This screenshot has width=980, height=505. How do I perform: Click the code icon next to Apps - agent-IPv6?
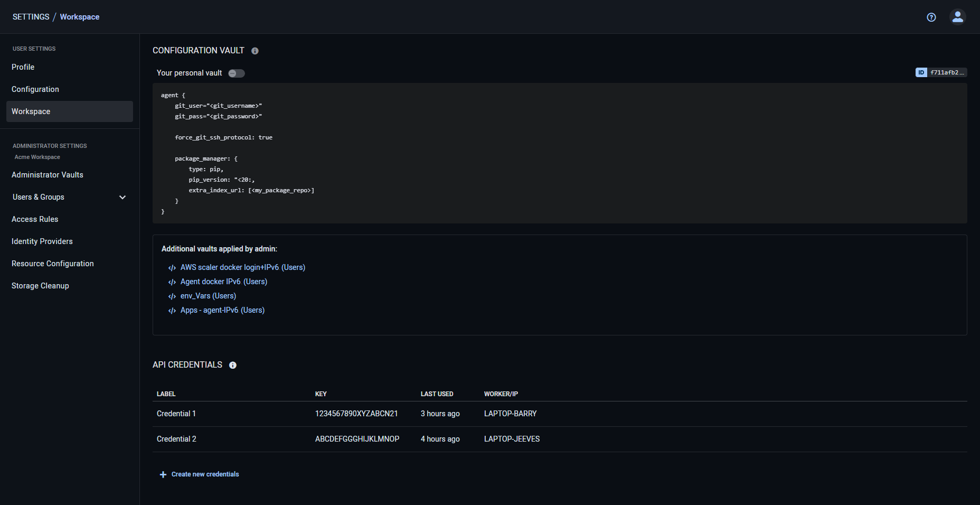(172, 310)
